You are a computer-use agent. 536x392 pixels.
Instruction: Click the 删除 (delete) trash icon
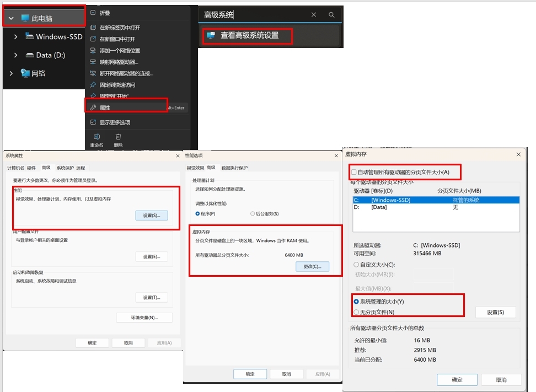click(x=118, y=137)
